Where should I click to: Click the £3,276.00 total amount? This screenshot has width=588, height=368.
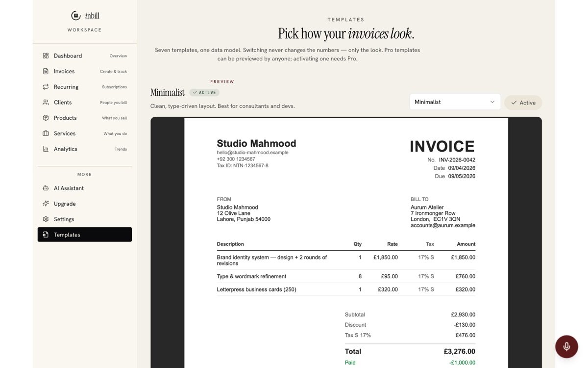click(x=459, y=351)
